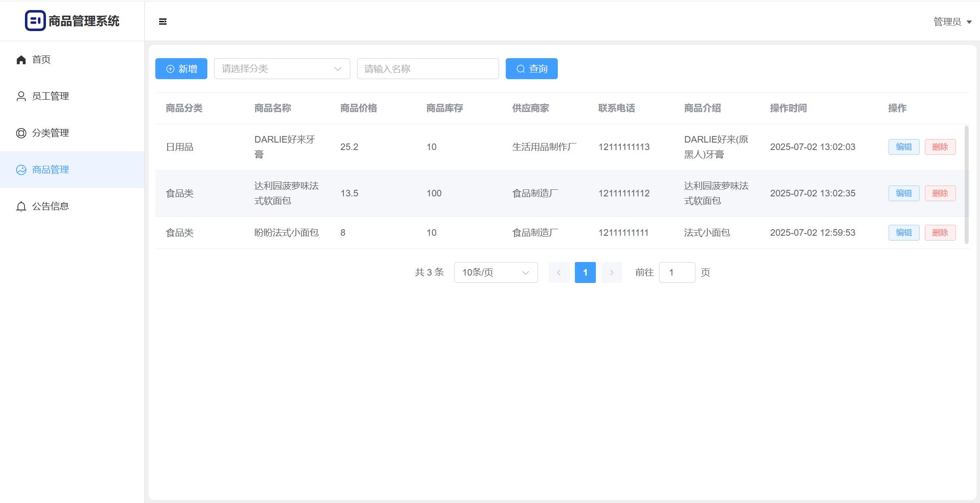Go to previous page arrow

coord(559,272)
